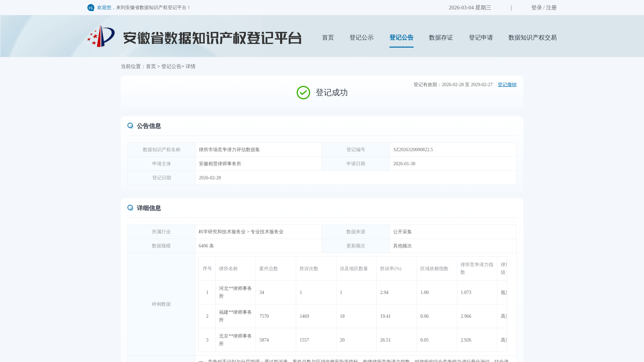Click the update frequency value 其他频次

click(402, 246)
